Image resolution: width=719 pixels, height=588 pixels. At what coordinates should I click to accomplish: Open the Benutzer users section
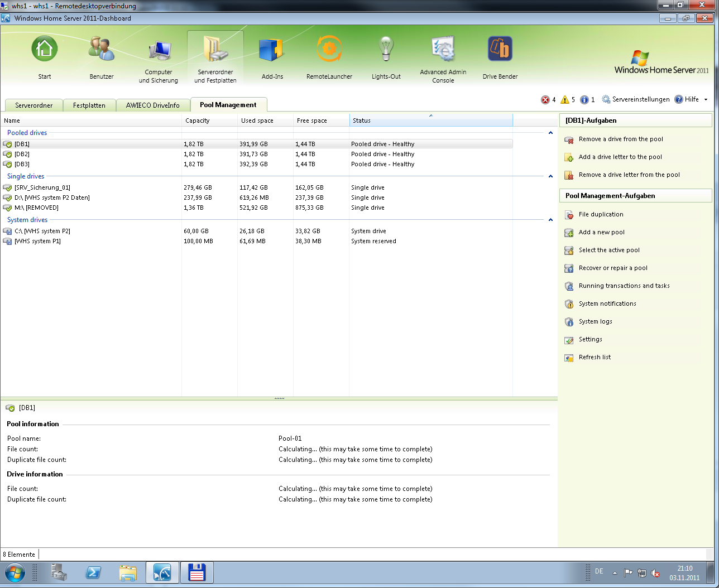coord(102,49)
